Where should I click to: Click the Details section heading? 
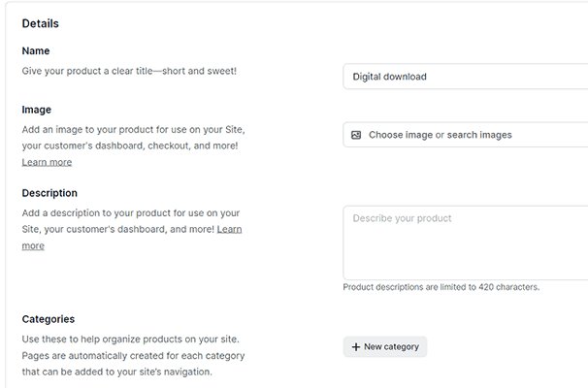[42, 22]
